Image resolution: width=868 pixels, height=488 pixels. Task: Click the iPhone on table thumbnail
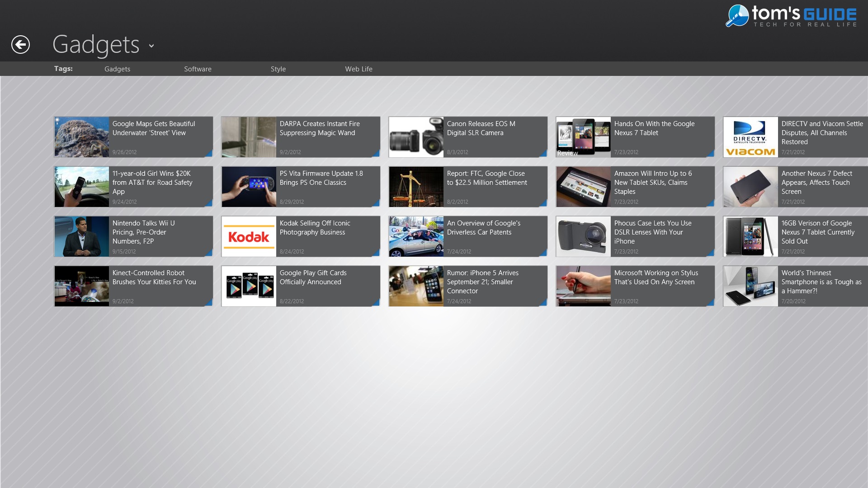[416, 286]
